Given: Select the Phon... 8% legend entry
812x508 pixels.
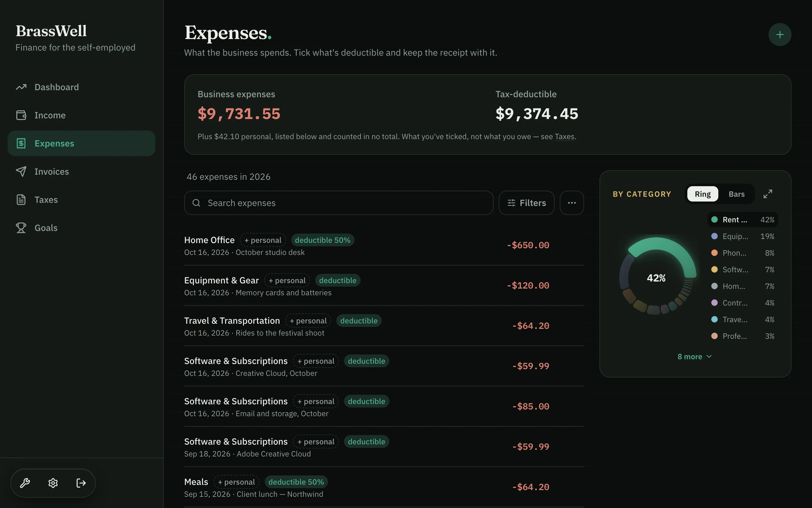Looking at the screenshot, I should [743, 253].
